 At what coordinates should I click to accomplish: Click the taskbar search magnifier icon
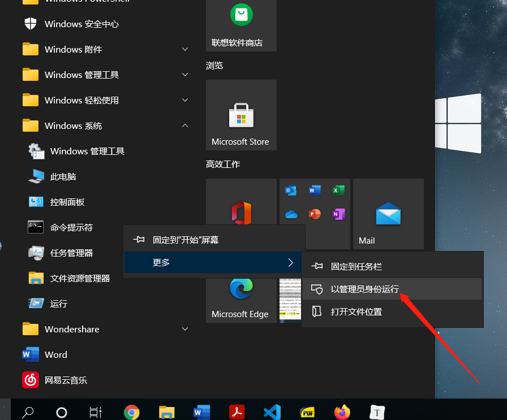pyautogui.click(x=28, y=413)
